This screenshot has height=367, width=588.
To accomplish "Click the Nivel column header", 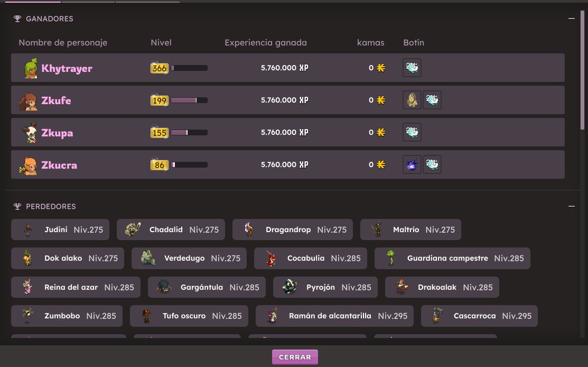I will (161, 42).
